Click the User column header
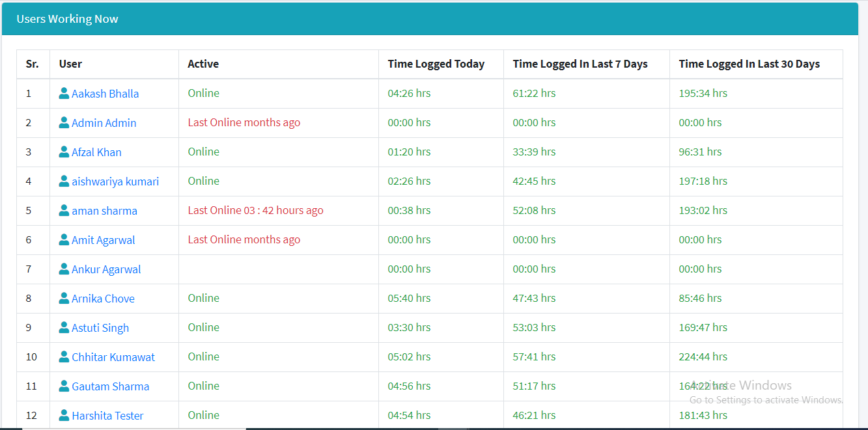This screenshot has height=430, width=868. point(70,64)
